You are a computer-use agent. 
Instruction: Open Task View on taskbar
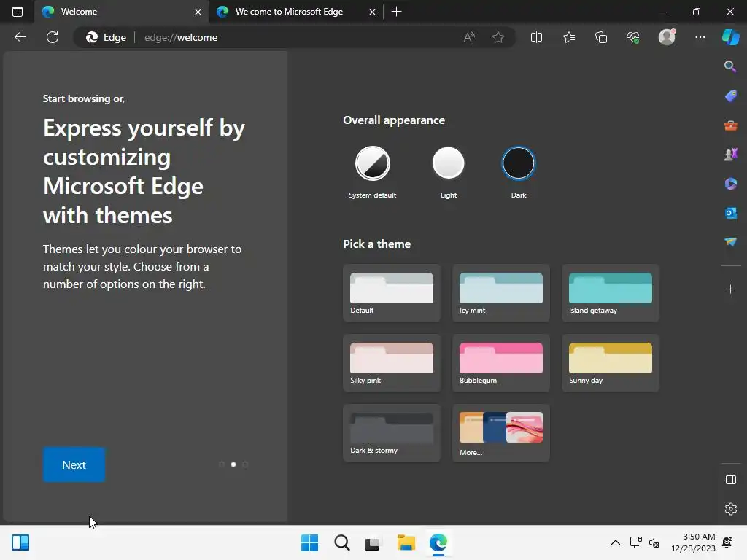point(373,542)
